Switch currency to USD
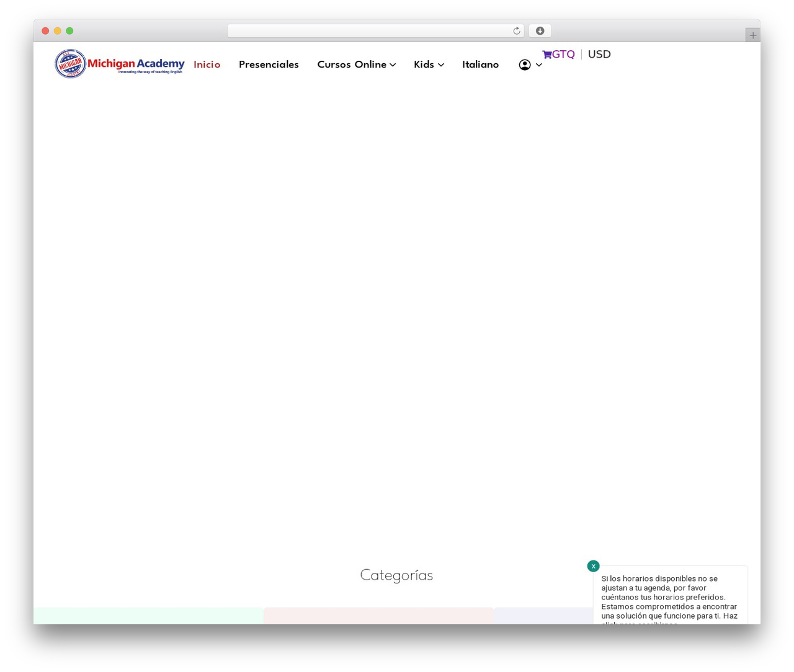The width and height of the screenshot is (794, 672). click(x=599, y=55)
